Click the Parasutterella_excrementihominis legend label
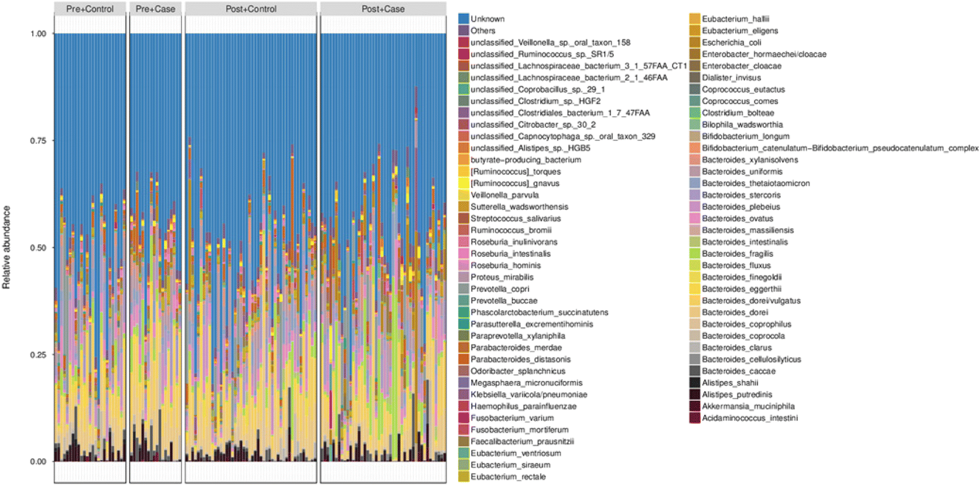This screenshot has height=486, width=980. 532,324
